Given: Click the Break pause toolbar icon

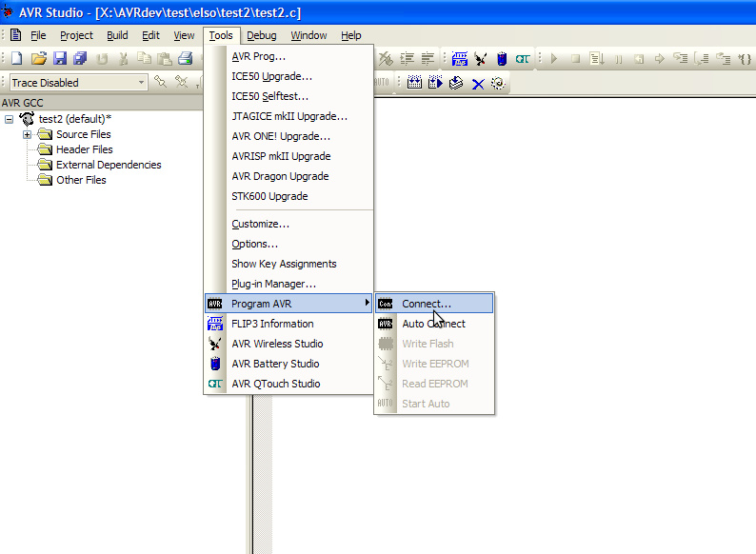Looking at the screenshot, I should tap(618, 59).
